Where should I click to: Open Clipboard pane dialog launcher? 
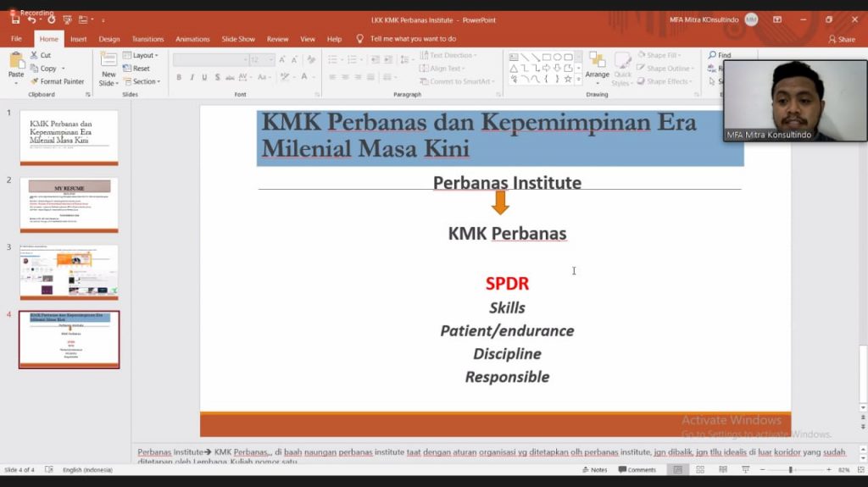point(88,95)
